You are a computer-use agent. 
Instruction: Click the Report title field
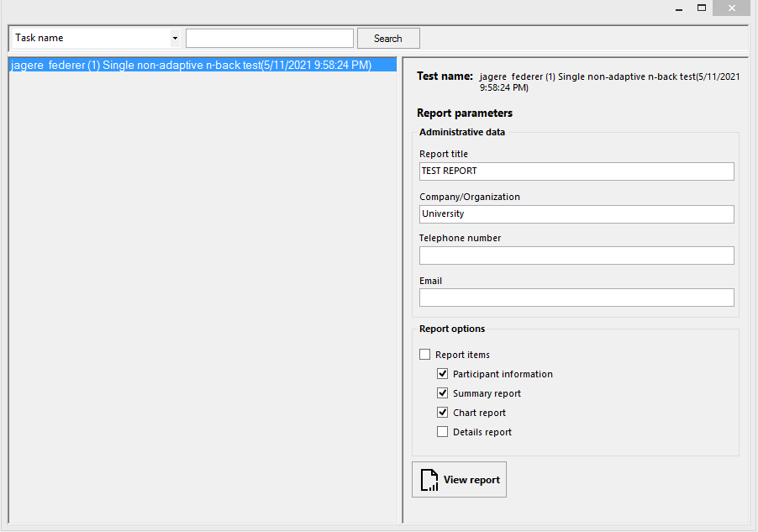point(576,171)
